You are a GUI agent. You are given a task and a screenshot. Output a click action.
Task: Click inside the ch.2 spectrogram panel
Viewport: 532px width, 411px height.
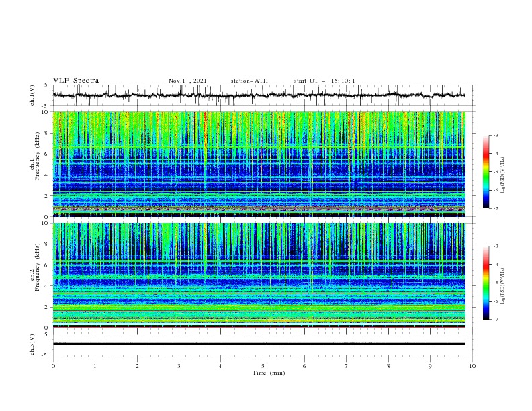[259, 275]
